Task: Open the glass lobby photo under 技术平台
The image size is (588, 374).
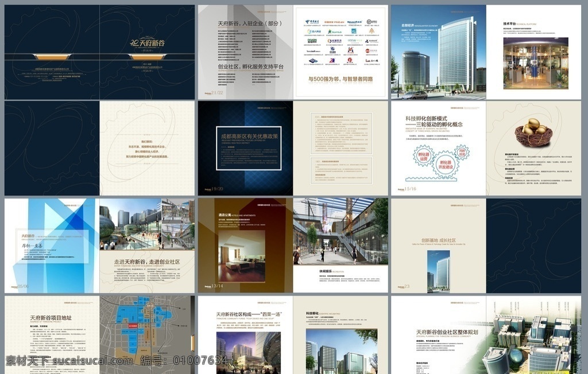Action: (x=536, y=63)
